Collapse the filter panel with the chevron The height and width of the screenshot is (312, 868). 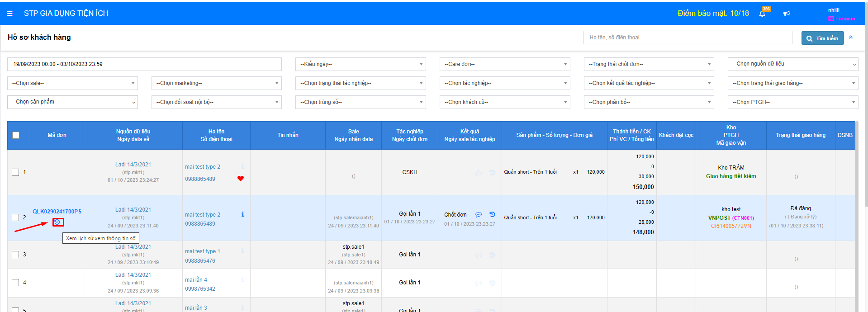(x=851, y=38)
